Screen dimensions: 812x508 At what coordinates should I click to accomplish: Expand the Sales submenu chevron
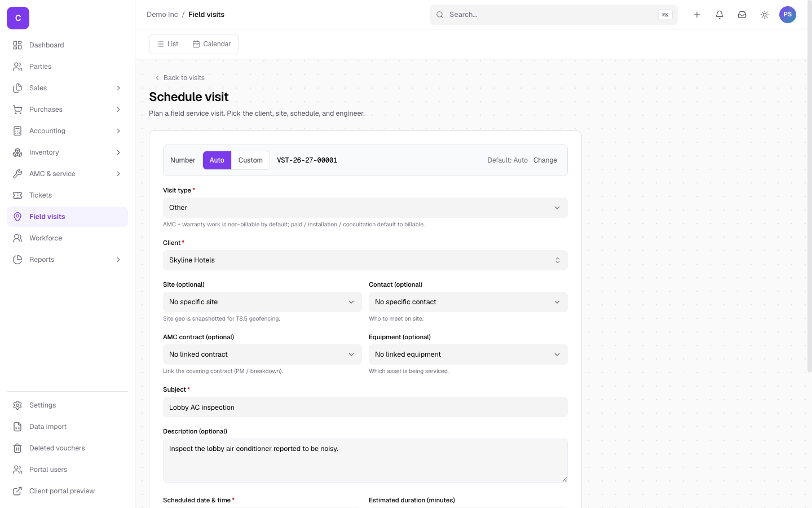point(118,88)
